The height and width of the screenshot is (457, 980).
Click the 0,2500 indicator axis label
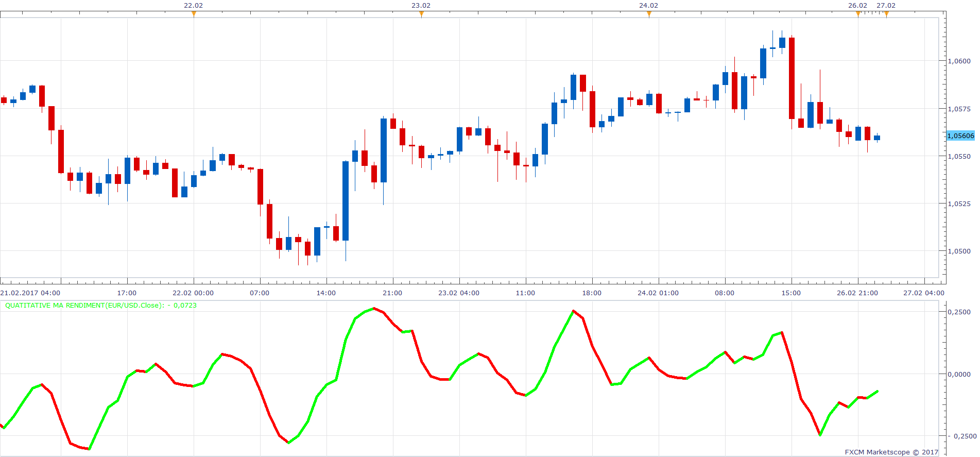click(x=959, y=312)
